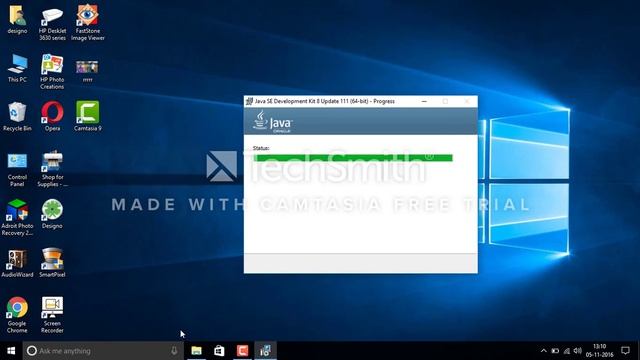Launch Adroit Photo Recovery shortcut

tap(17, 218)
